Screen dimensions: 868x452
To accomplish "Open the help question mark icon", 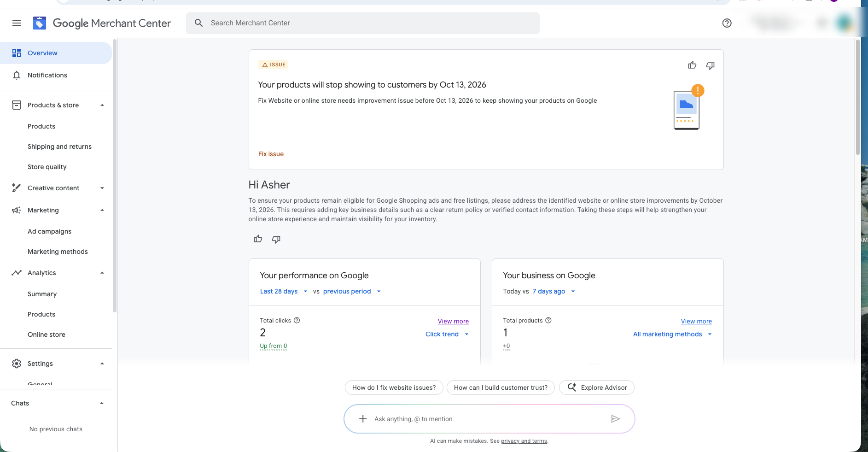I will coord(727,23).
